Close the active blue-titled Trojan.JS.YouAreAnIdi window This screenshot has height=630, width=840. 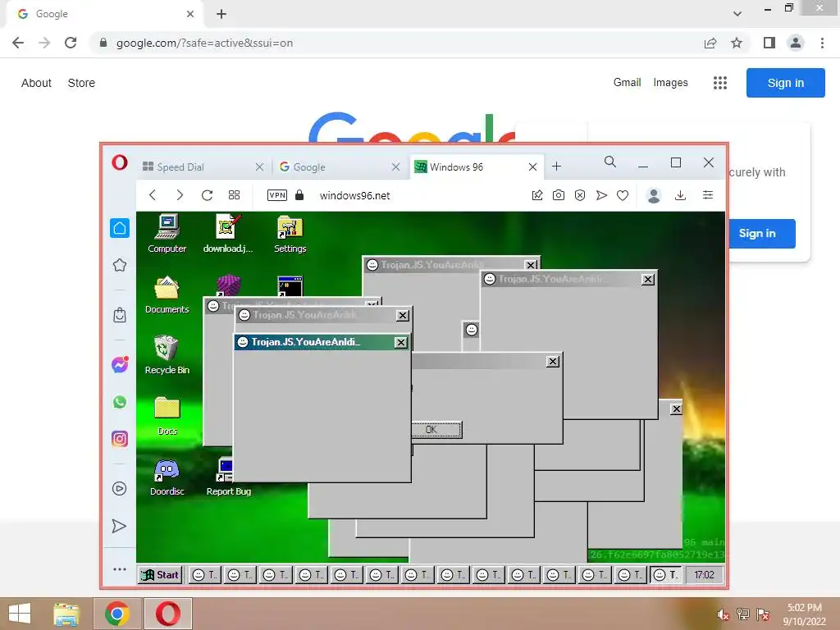click(400, 342)
